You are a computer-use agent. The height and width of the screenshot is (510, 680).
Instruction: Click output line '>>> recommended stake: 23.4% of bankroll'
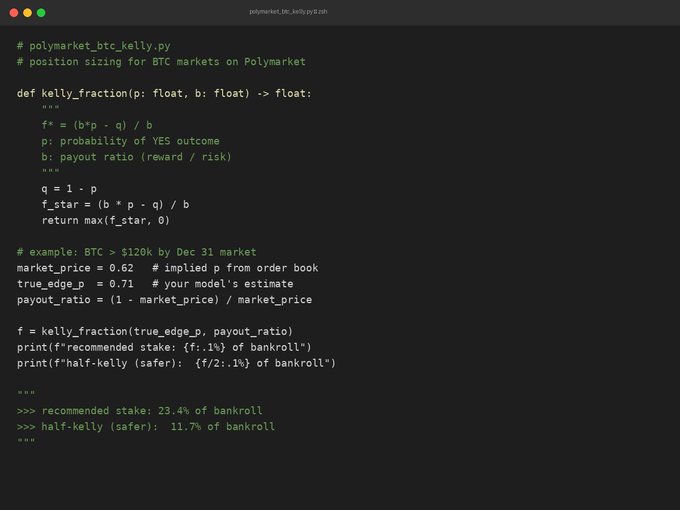[140, 411]
